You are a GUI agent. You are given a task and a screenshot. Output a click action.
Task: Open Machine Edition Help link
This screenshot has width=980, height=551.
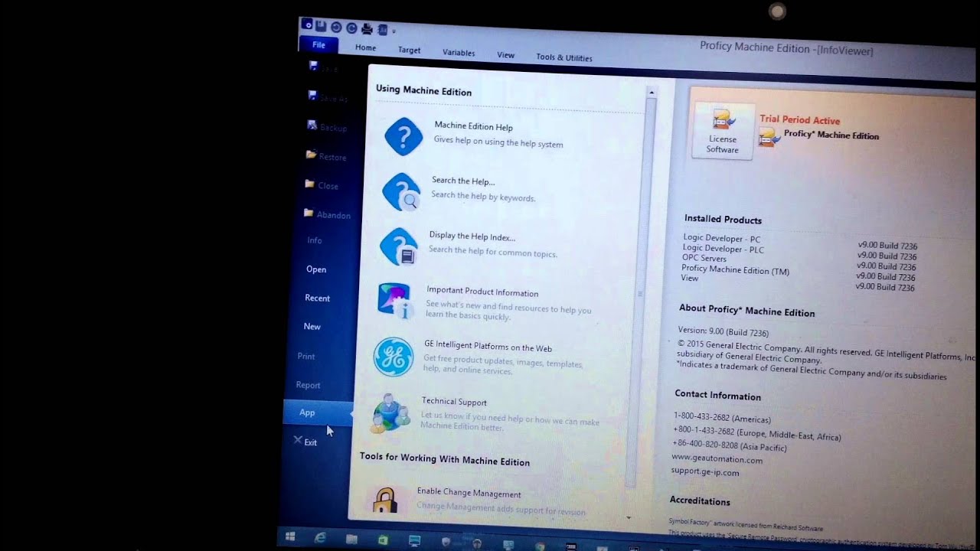[x=473, y=126]
